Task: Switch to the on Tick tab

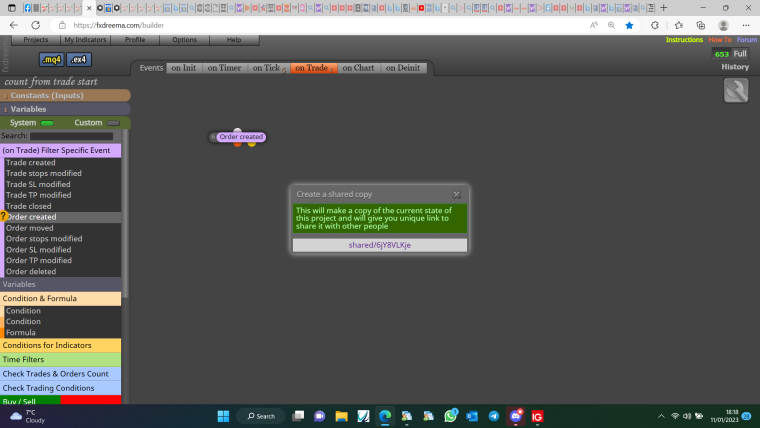Action: click(268, 68)
